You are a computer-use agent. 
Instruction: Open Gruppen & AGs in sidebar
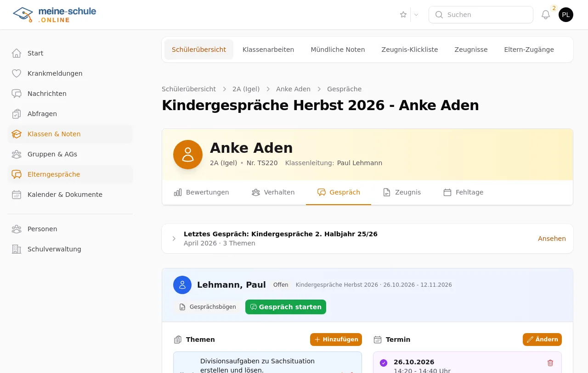[70, 154]
